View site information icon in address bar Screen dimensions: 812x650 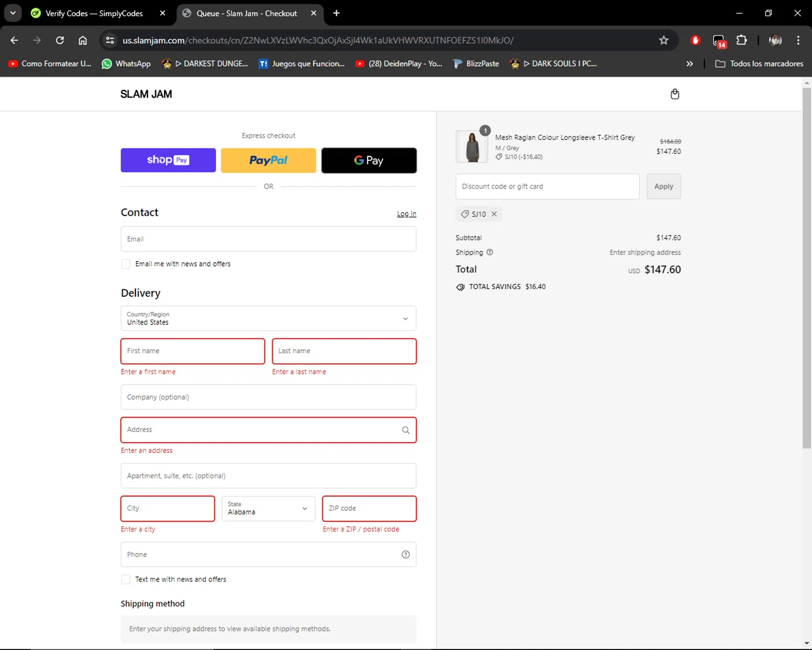pyautogui.click(x=110, y=40)
